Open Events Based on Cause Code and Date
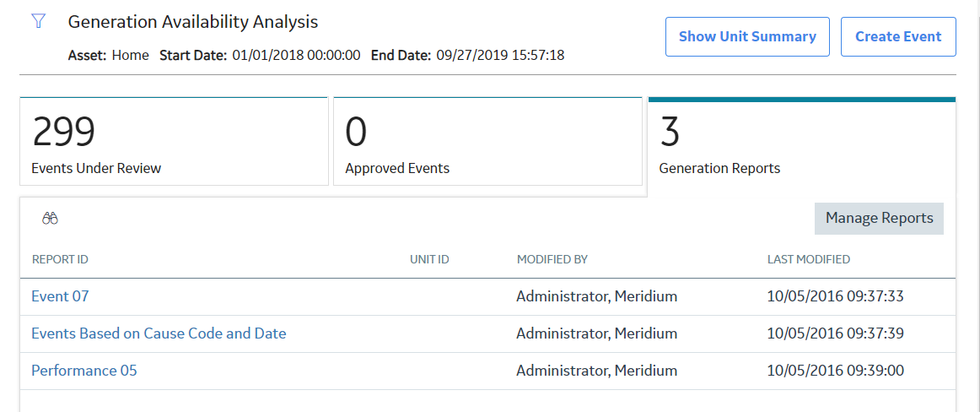This screenshot has width=980, height=412. (159, 333)
